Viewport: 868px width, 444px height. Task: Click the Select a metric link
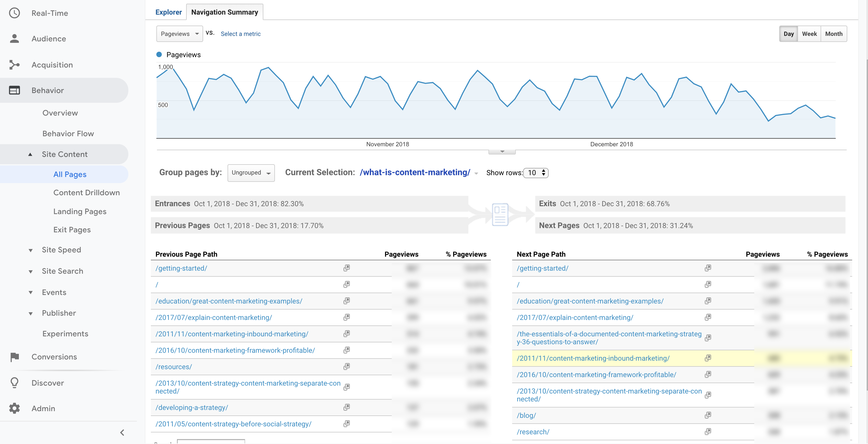[240, 33]
